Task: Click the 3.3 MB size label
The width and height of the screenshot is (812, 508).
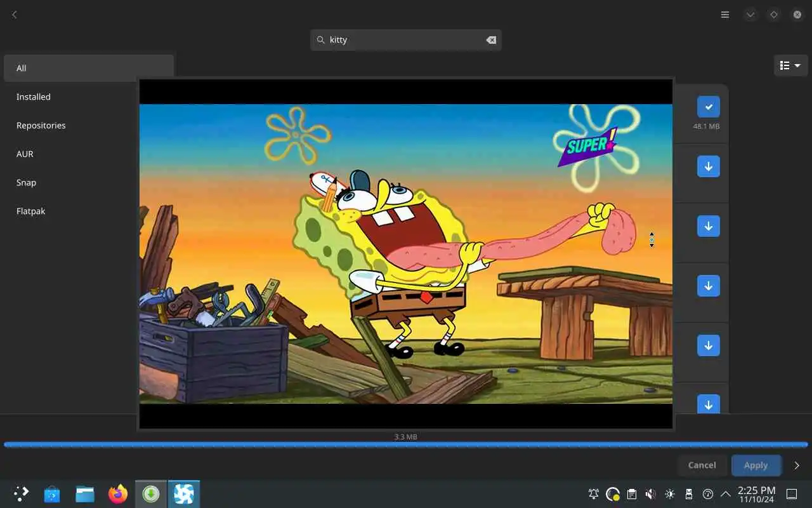Action: coord(406,437)
